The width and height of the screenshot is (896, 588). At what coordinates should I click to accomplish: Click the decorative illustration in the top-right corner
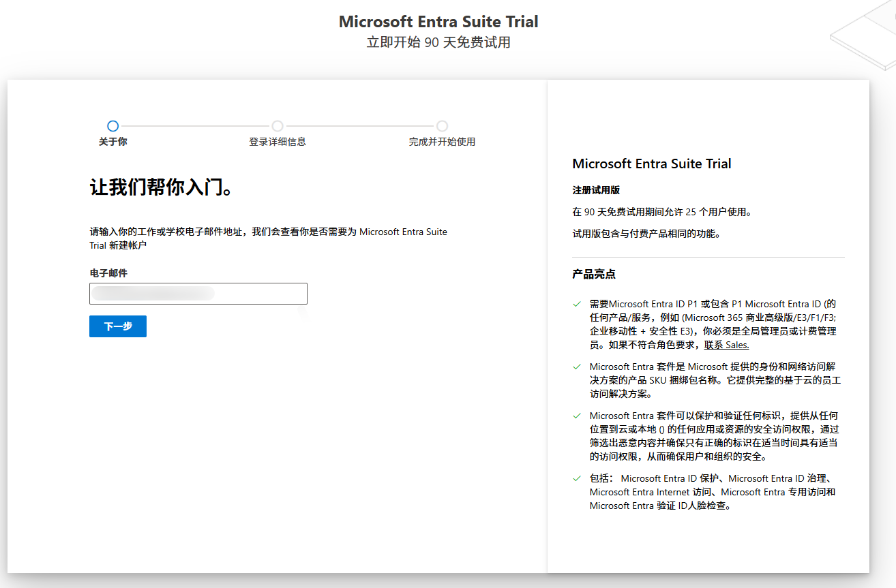(x=863, y=35)
